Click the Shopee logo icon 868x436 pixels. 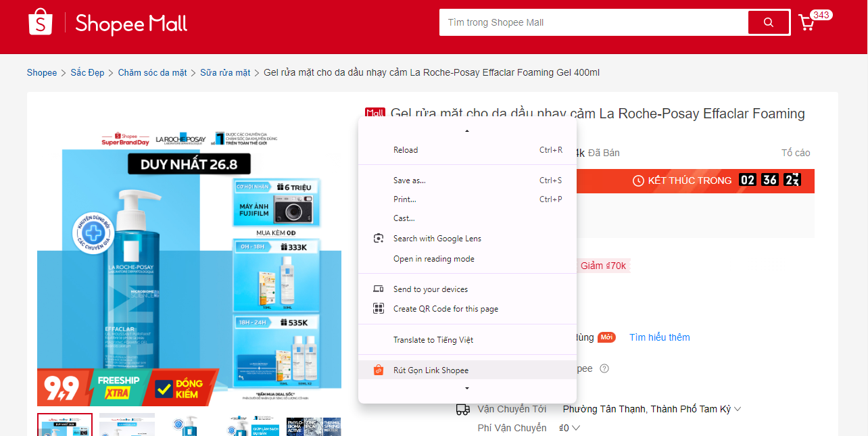[39, 22]
